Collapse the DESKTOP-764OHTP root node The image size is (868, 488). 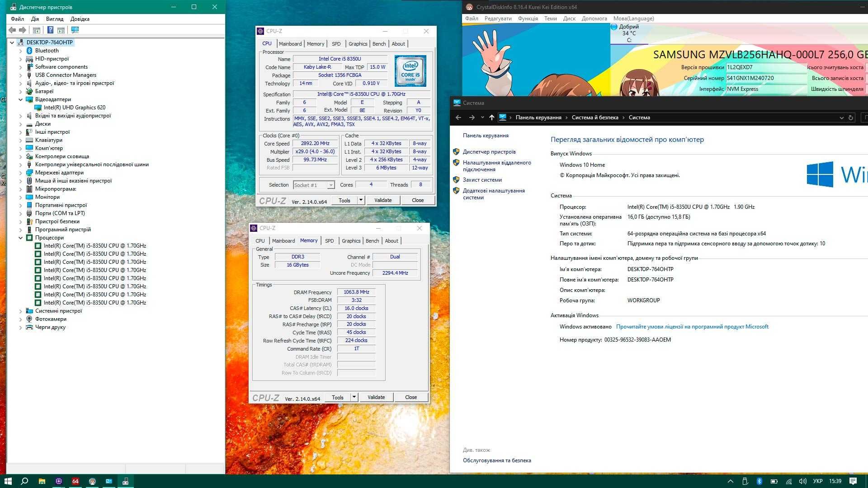(12, 42)
